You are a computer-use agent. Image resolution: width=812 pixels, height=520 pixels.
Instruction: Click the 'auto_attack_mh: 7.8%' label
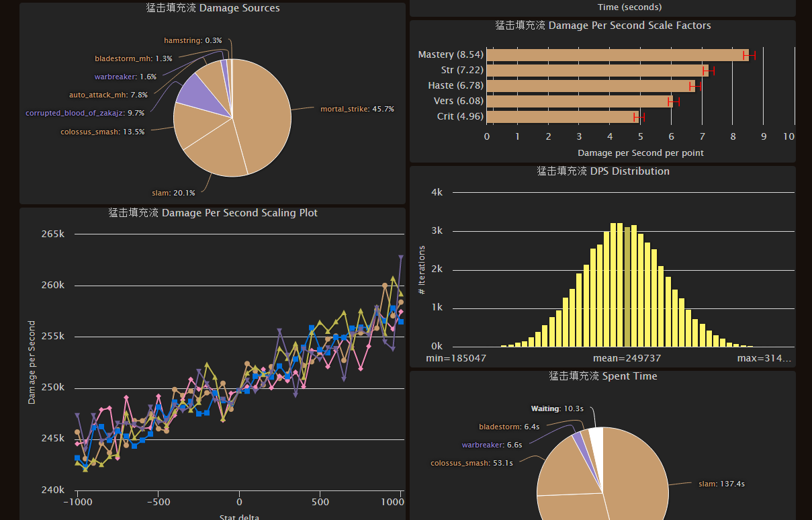tap(108, 95)
